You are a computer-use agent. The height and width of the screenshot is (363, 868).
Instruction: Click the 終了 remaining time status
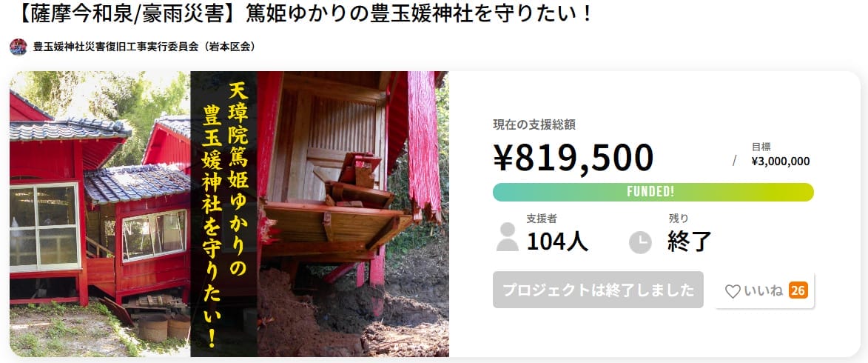690,241
